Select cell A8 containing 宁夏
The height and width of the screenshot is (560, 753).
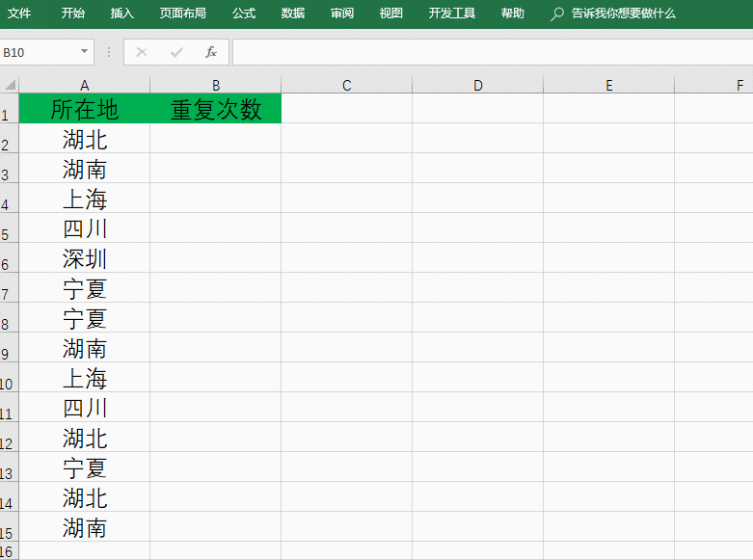point(85,317)
